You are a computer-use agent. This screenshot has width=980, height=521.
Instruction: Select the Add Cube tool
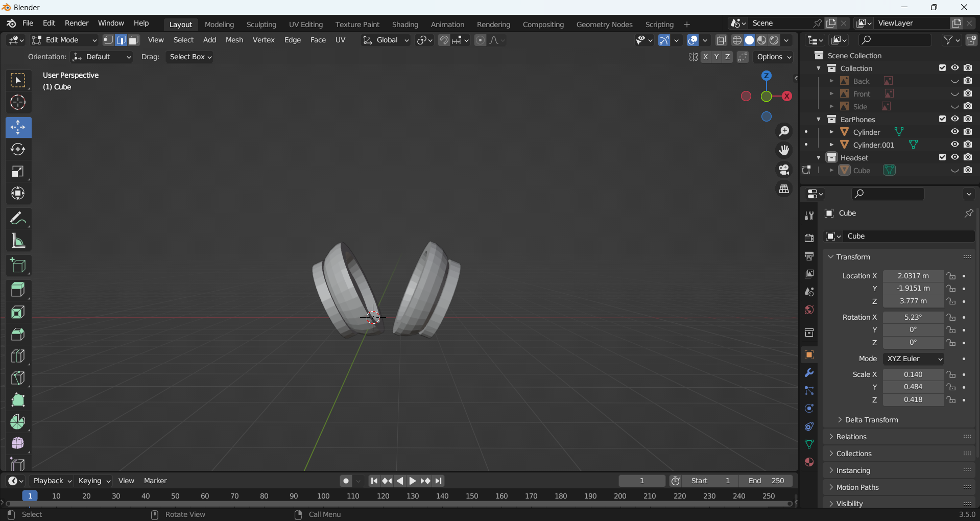tap(18, 266)
